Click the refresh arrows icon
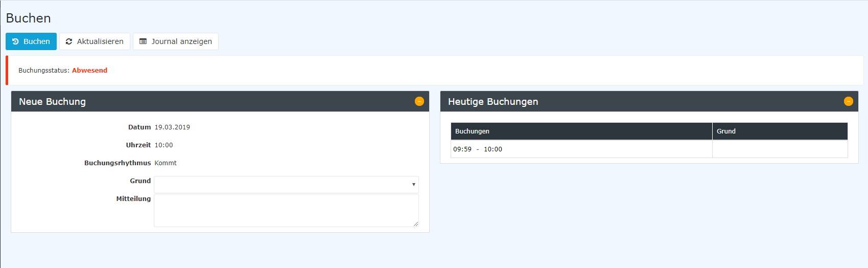Screen dimensions: 868x268 pos(69,41)
